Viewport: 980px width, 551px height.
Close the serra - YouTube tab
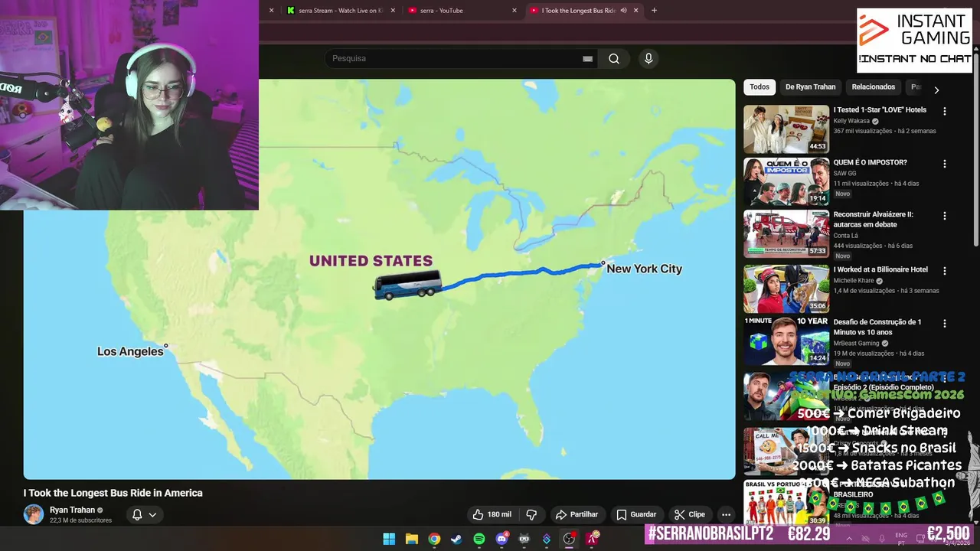515,11
